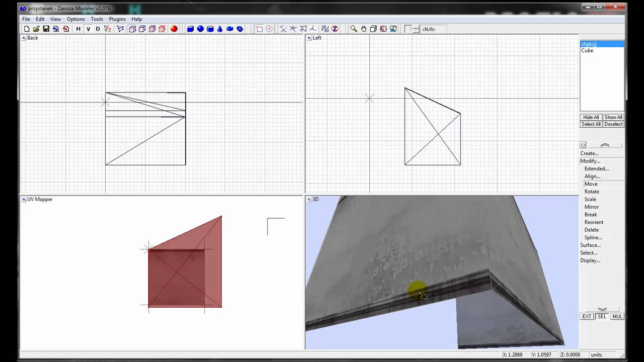Select the Cube object in list
The width and height of the screenshot is (644, 362).
tap(602, 50)
